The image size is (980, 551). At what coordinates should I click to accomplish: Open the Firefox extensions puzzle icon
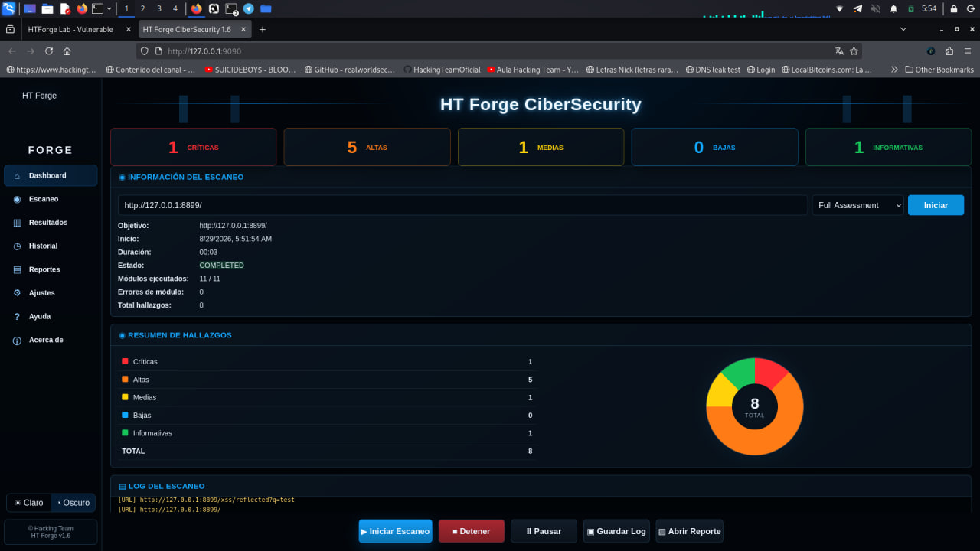coord(949,51)
